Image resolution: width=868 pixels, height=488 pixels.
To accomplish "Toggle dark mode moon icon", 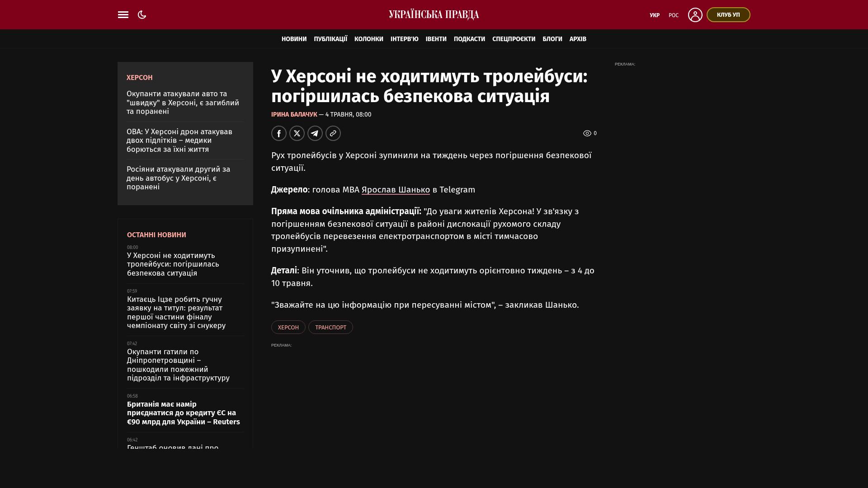I will click(x=142, y=15).
